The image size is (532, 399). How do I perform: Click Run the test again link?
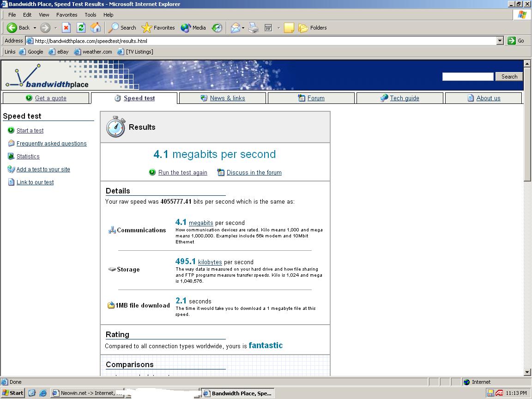182,172
